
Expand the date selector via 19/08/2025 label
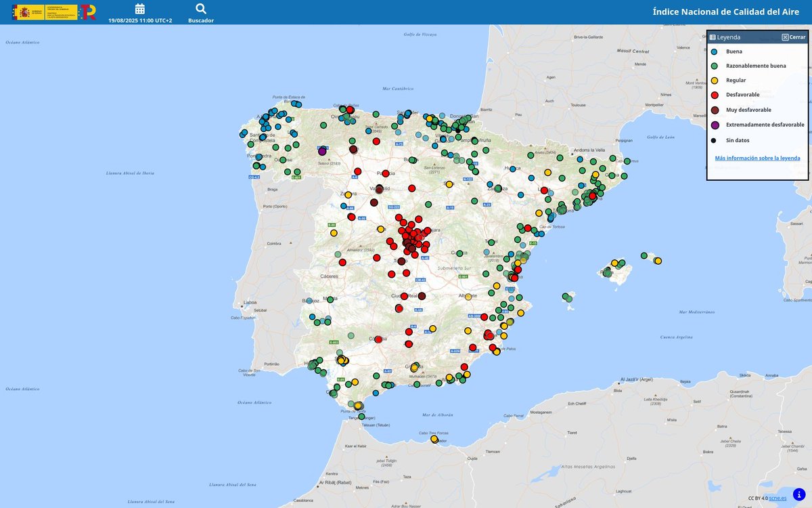[140, 20]
